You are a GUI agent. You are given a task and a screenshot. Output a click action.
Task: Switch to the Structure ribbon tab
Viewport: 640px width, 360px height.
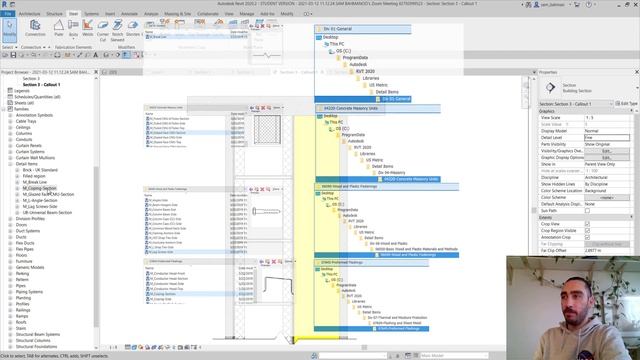[x=54, y=14]
